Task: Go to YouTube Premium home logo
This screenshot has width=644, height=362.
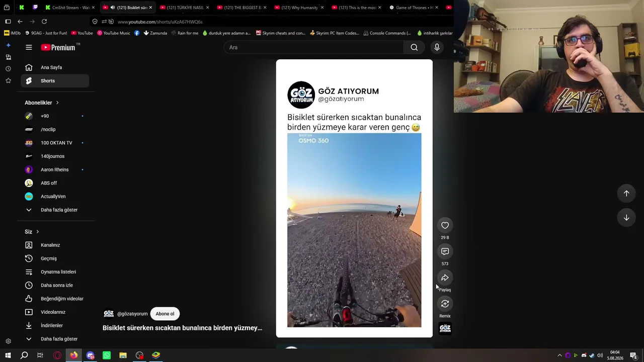Action: click(x=58, y=47)
